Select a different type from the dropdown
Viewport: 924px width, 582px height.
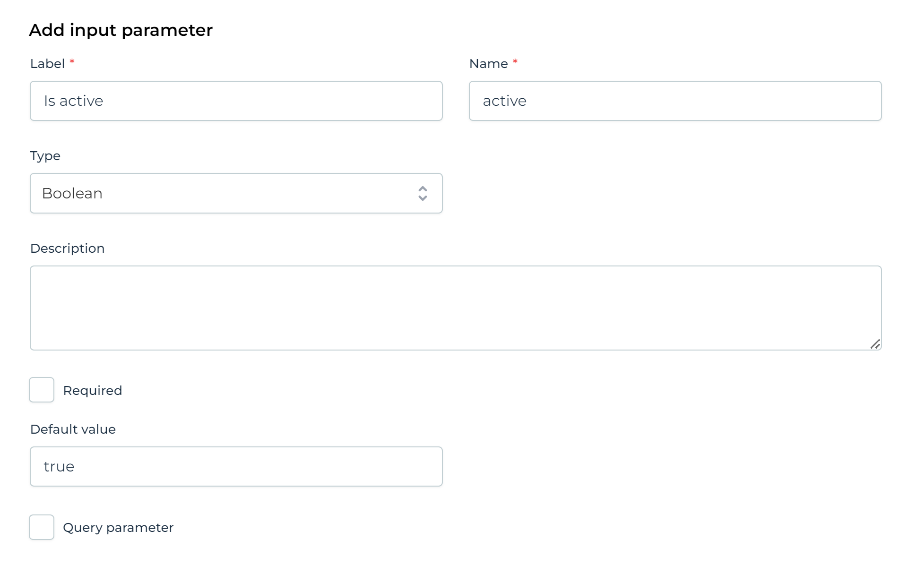236,193
